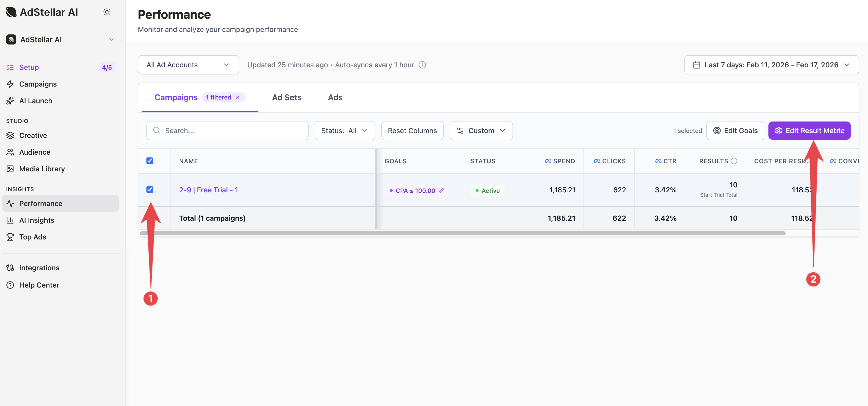This screenshot has height=406, width=868.
Task: Click the sync info icon
Action: click(422, 65)
